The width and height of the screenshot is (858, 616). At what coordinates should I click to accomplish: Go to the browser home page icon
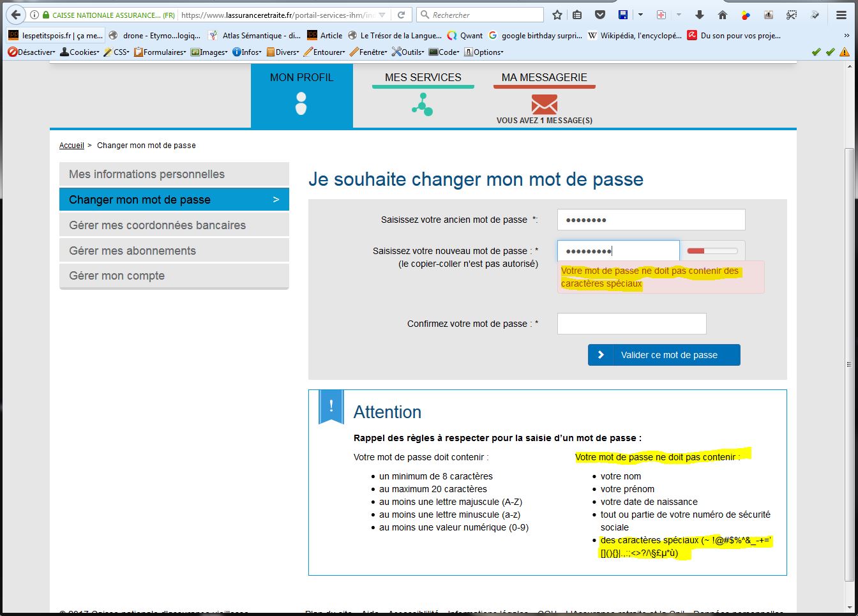pyautogui.click(x=723, y=15)
